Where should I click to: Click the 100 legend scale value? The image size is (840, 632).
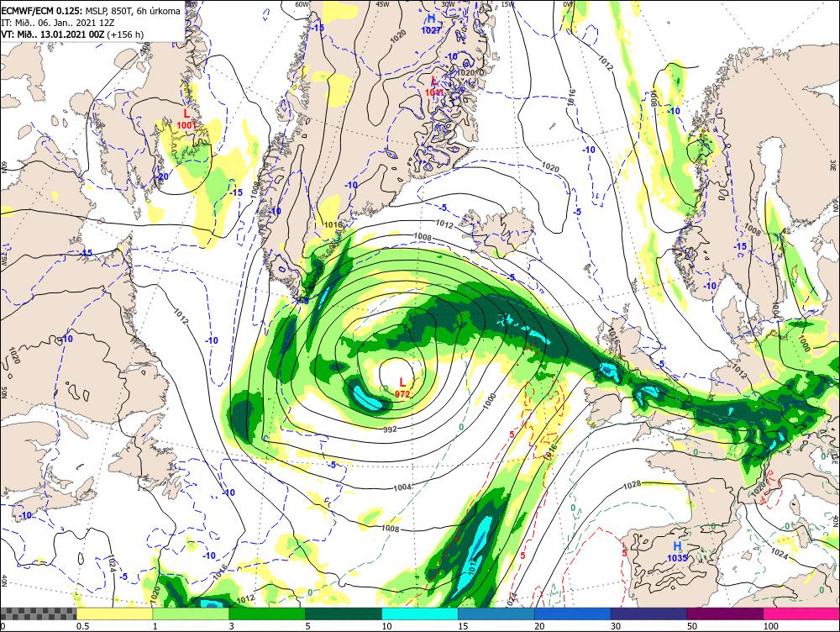click(x=770, y=626)
